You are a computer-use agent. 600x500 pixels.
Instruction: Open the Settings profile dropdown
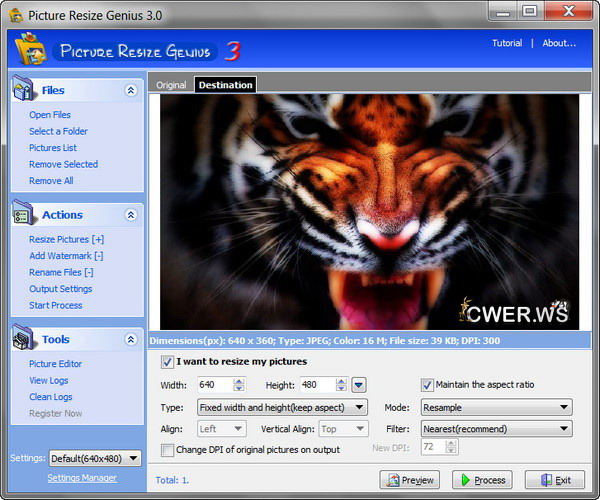[x=95, y=458]
